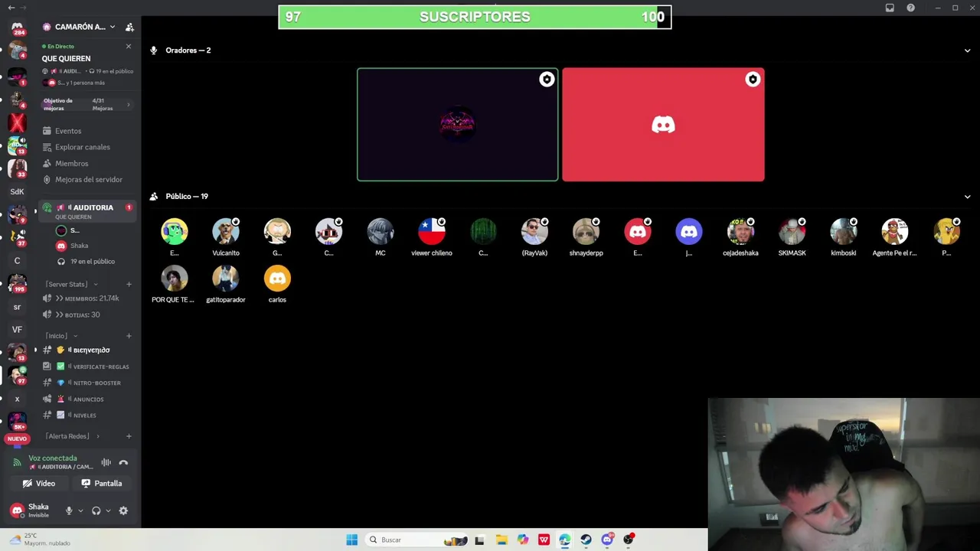Image resolution: width=980 pixels, height=551 pixels.
Task: Jump to NUEVO unread mentions indicator
Action: click(17, 439)
